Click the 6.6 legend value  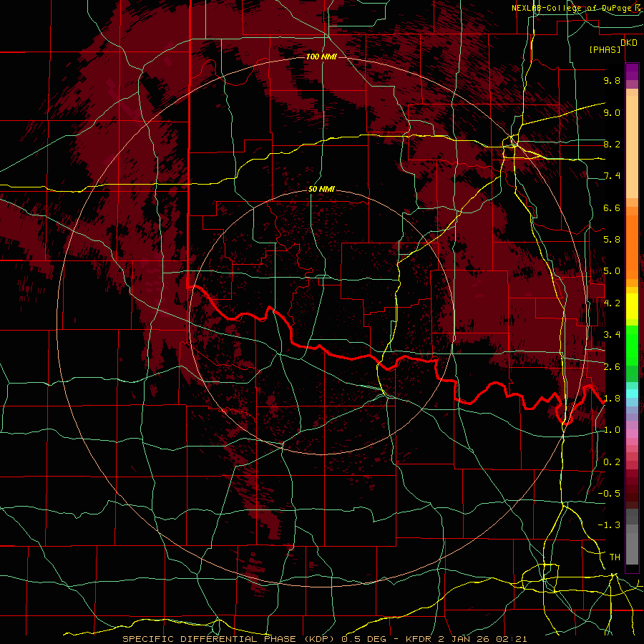point(612,208)
